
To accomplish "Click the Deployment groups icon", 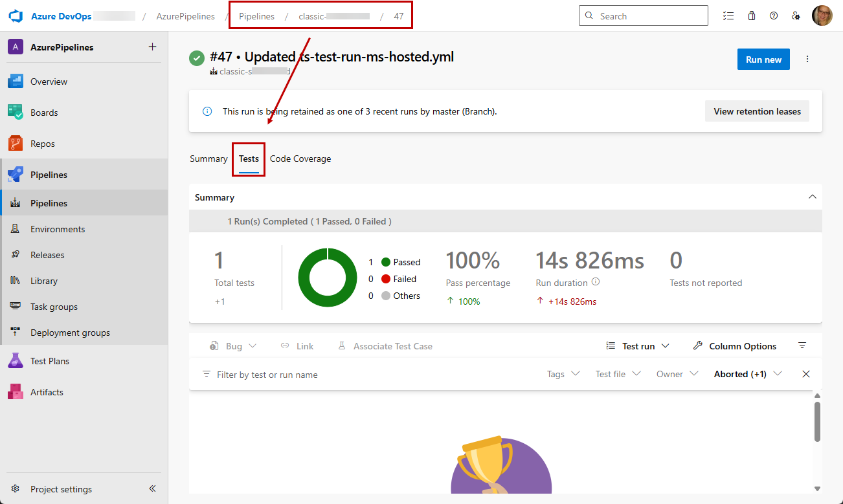I will [x=16, y=333].
